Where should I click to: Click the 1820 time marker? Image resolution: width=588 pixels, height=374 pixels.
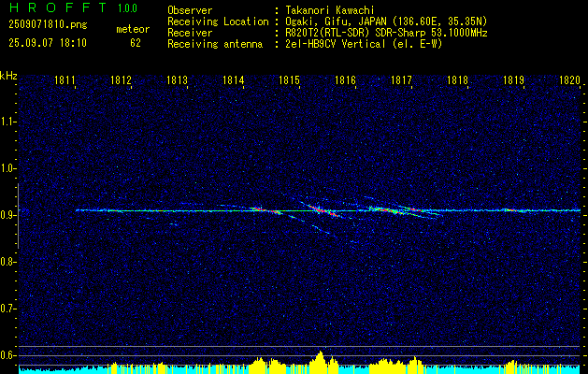coord(570,79)
